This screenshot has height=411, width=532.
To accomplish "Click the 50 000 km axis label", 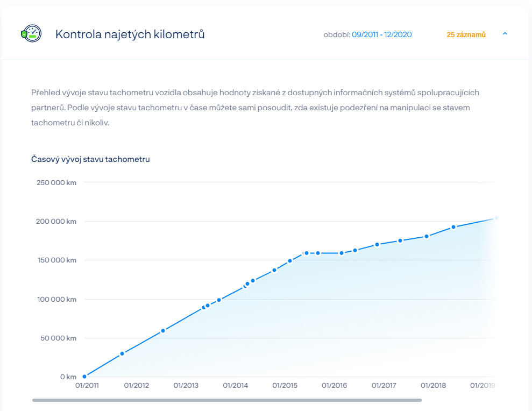I will [x=58, y=338].
